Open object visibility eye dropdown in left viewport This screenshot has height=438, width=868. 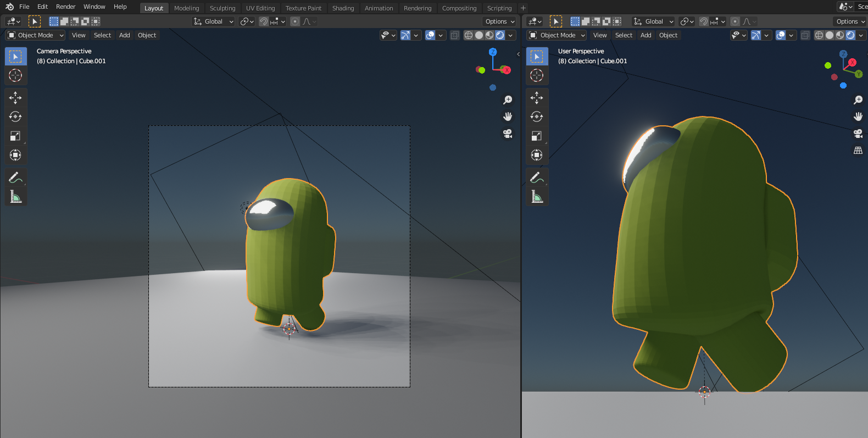pos(388,35)
